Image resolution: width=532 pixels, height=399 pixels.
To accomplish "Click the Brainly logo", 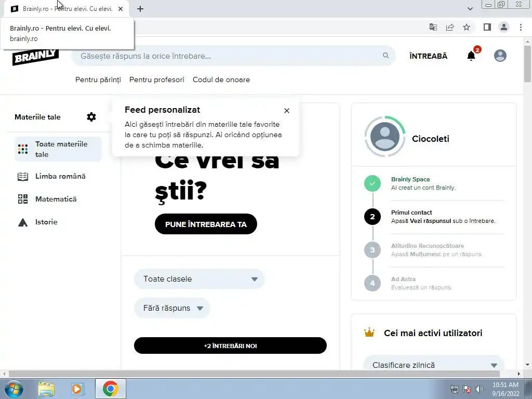I will [36, 57].
